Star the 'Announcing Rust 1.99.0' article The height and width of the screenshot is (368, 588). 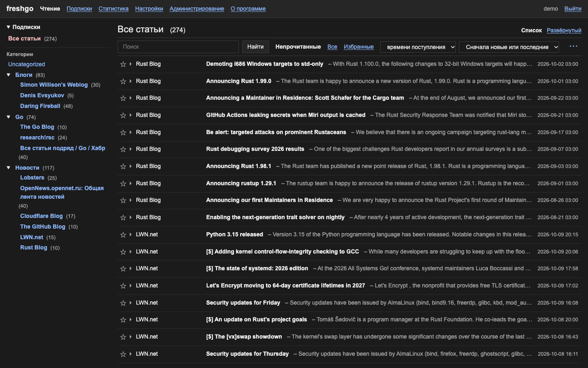(x=123, y=81)
